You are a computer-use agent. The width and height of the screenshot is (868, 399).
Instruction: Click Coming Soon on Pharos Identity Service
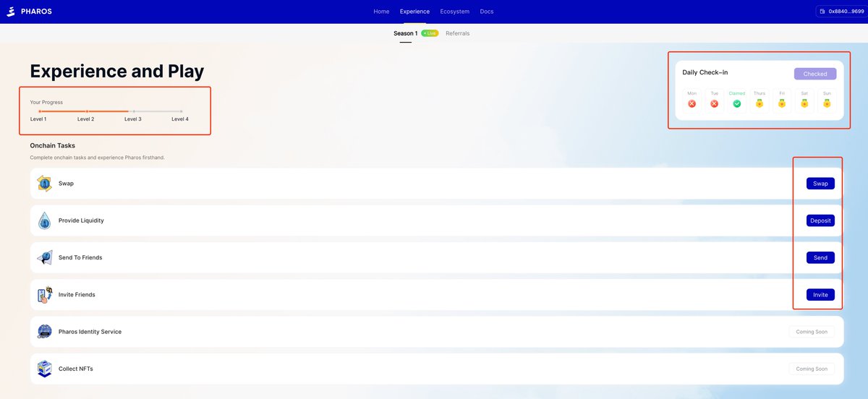812,332
